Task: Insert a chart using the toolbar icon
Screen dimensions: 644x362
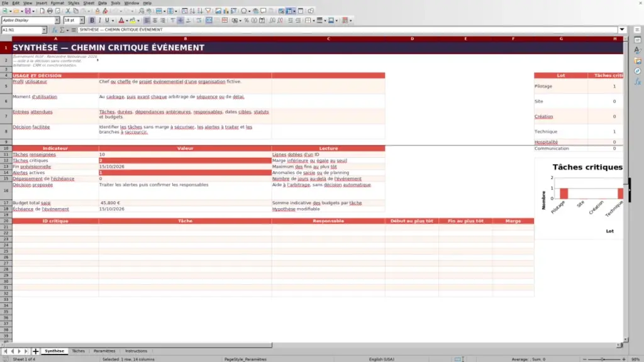Action: [x=226, y=11]
